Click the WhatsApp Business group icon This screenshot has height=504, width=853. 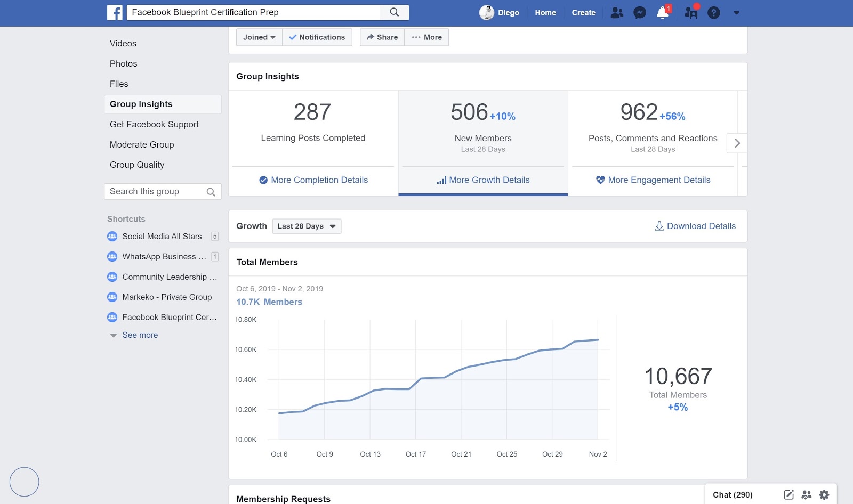[x=112, y=256]
